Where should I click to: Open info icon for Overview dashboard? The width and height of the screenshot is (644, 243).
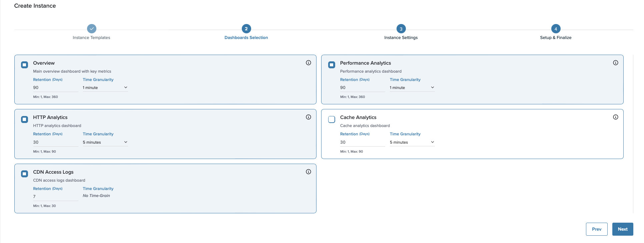pos(308,63)
